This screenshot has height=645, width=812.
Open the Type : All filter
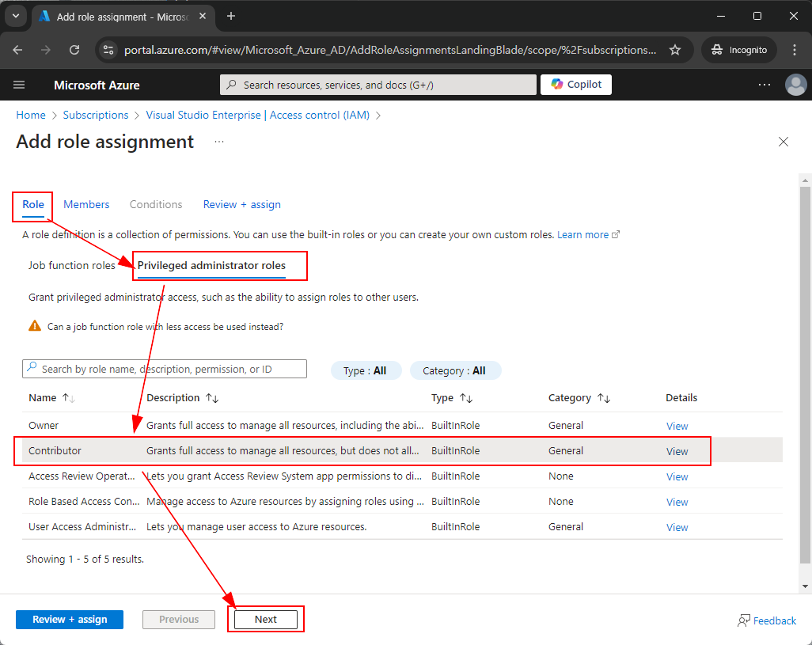[x=366, y=370]
